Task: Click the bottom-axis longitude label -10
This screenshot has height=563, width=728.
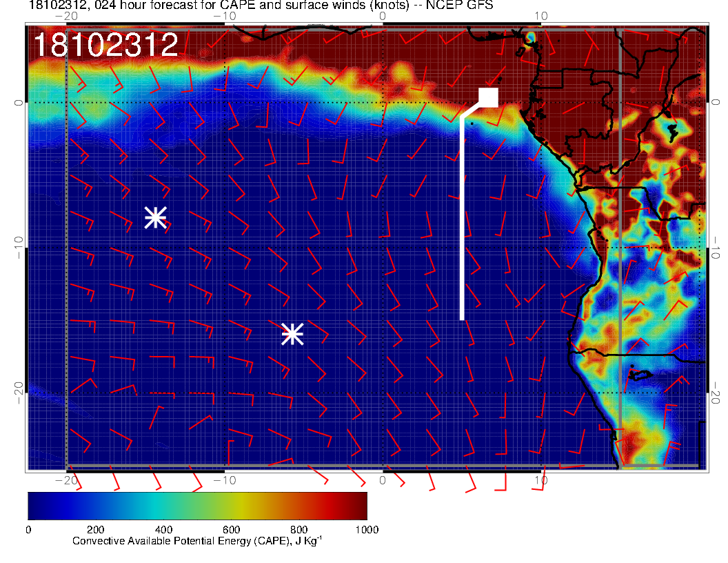Action: click(x=225, y=480)
